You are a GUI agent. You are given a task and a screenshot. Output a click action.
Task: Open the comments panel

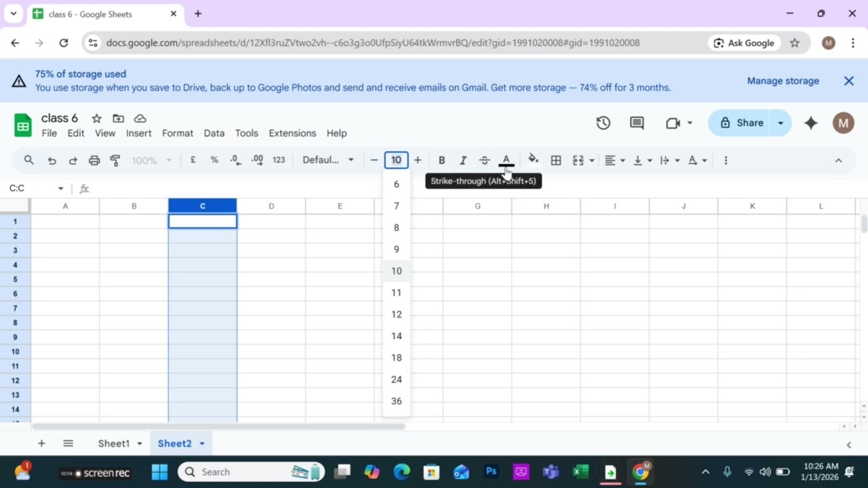[x=637, y=123]
